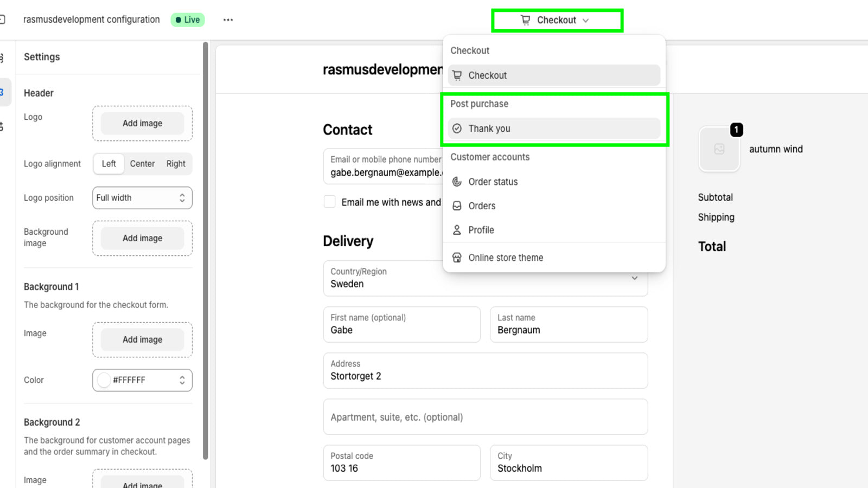Image resolution: width=868 pixels, height=488 pixels.
Task: Enable the Email me with news checkbox
Action: pyautogui.click(x=330, y=201)
